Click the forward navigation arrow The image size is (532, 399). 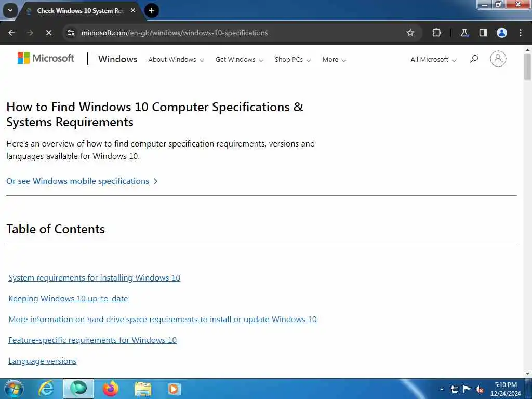tap(30, 33)
